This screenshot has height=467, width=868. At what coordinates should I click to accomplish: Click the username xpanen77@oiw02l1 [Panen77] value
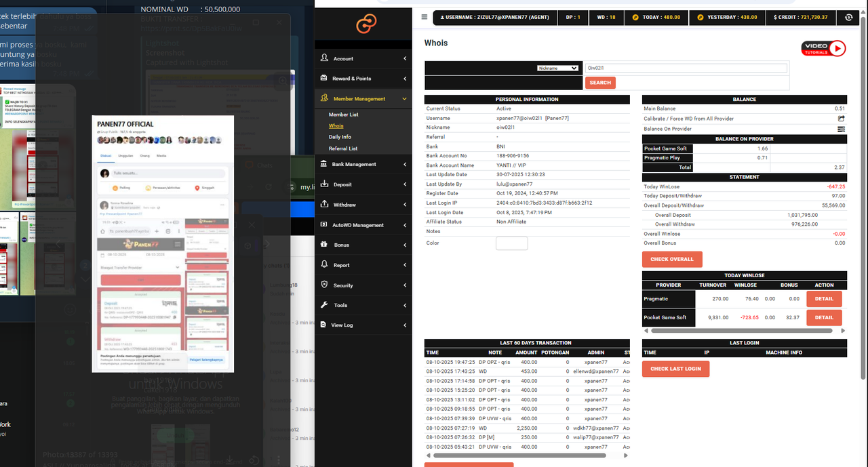point(532,118)
